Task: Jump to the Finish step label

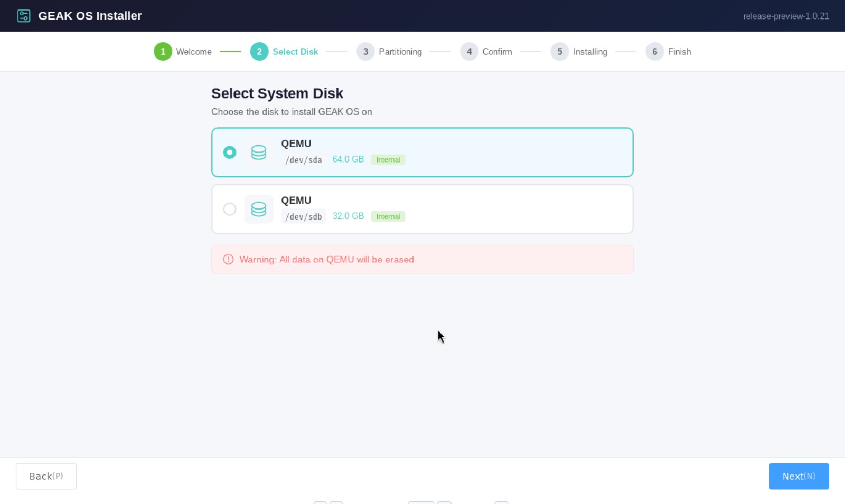Action: point(679,52)
